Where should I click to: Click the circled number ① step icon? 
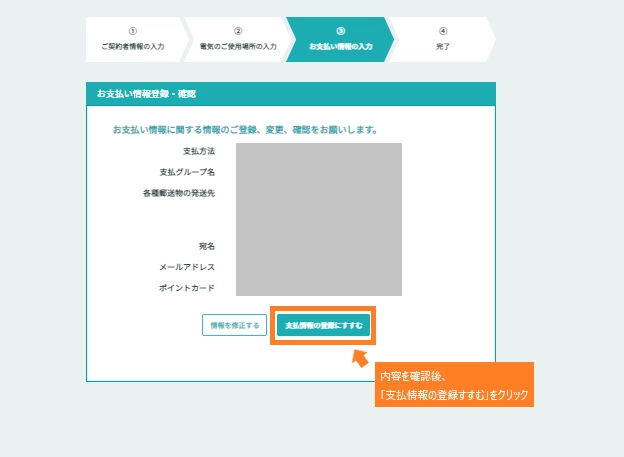(x=133, y=31)
